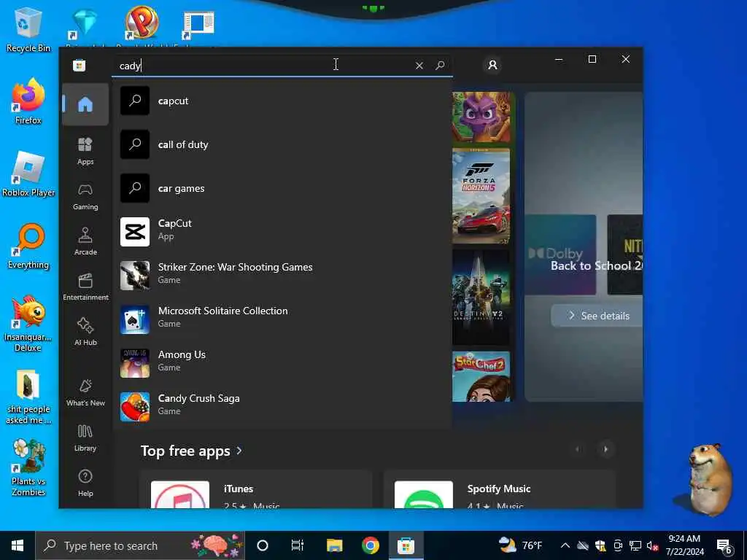Click the muted volume tray icon

[652, 545]
